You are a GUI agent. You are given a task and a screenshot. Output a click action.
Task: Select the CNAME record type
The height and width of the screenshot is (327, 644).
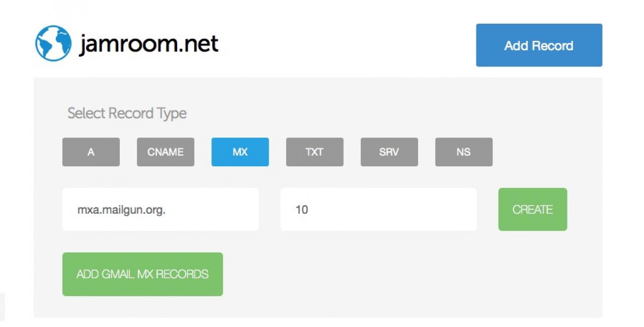(166, 152)
